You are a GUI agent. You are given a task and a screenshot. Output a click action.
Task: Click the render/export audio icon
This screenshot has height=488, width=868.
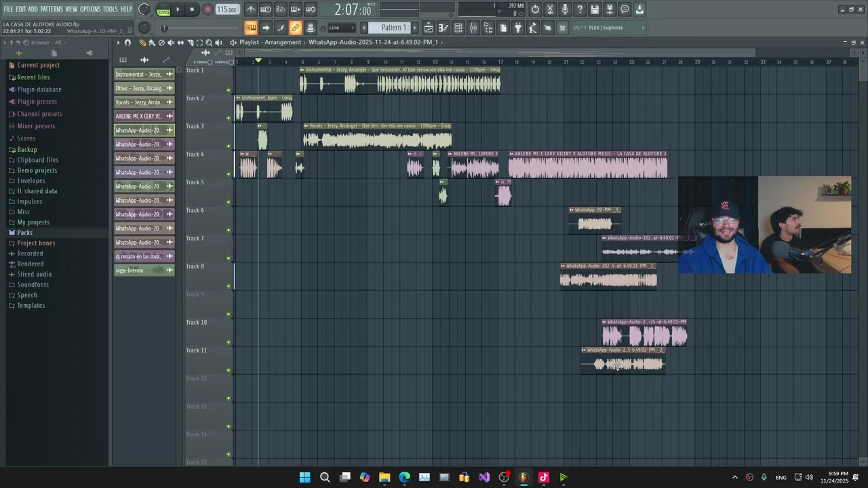point(610,9)
